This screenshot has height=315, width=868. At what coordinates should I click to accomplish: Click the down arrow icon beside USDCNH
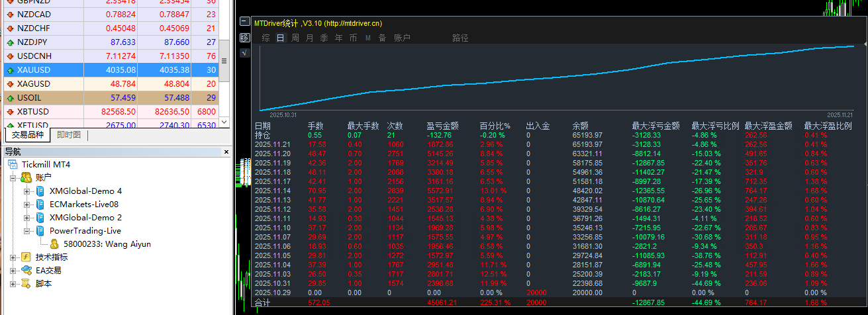pos(11,56)
